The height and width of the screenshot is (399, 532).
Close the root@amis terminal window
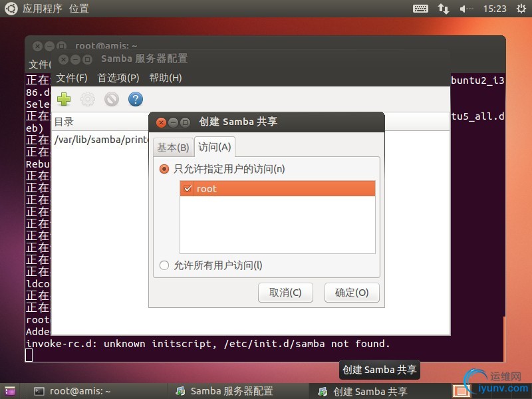[38, 46]
